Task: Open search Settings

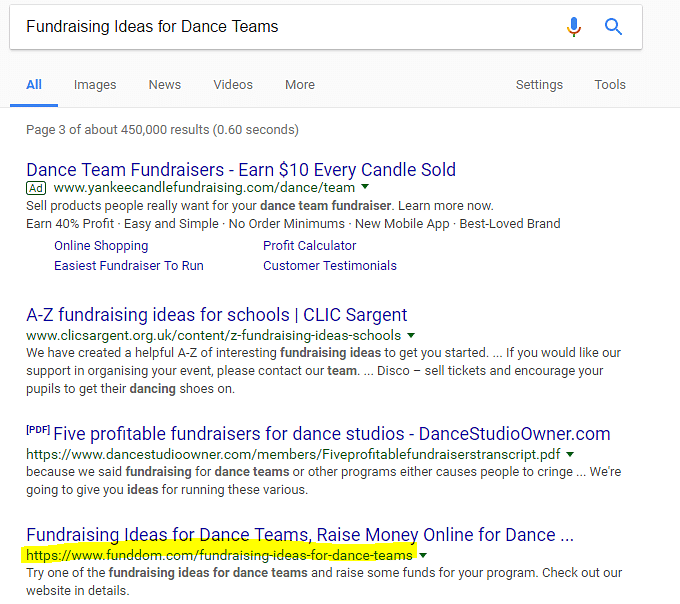Action: pos(539,85)
